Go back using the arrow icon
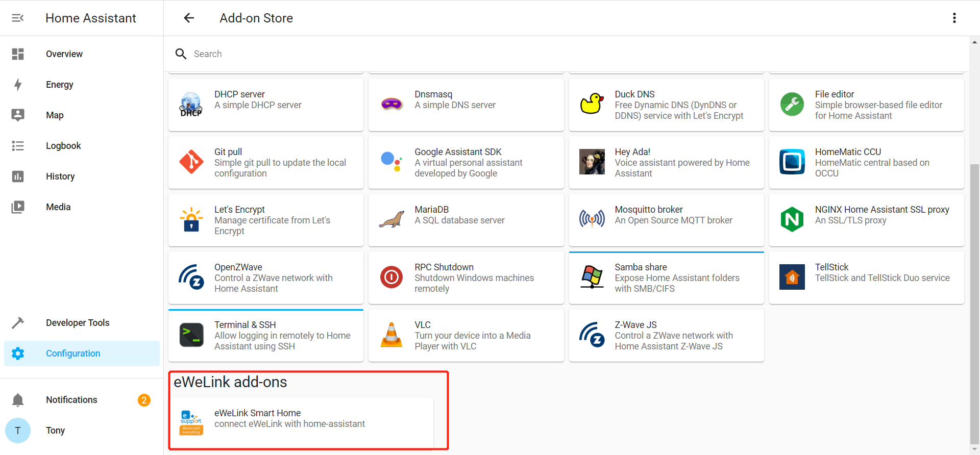This screenshot has height=455, width=980. [189, 18]
